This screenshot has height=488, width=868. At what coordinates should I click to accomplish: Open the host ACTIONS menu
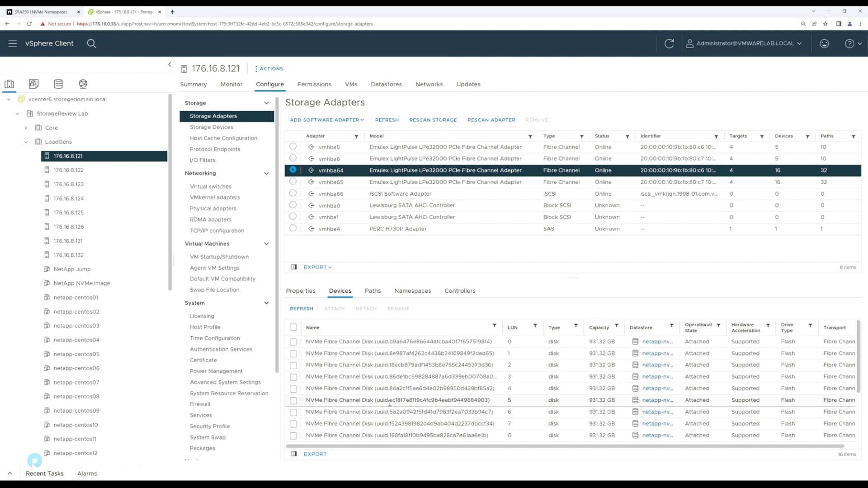269,69
